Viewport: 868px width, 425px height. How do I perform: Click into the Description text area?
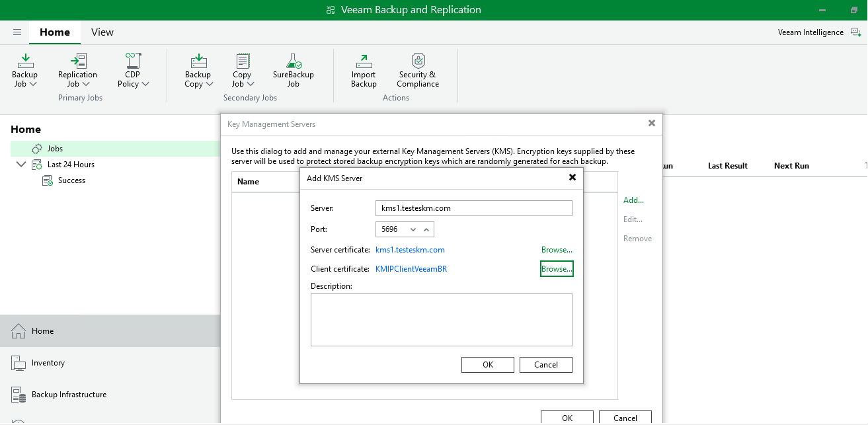pos(442,320)
